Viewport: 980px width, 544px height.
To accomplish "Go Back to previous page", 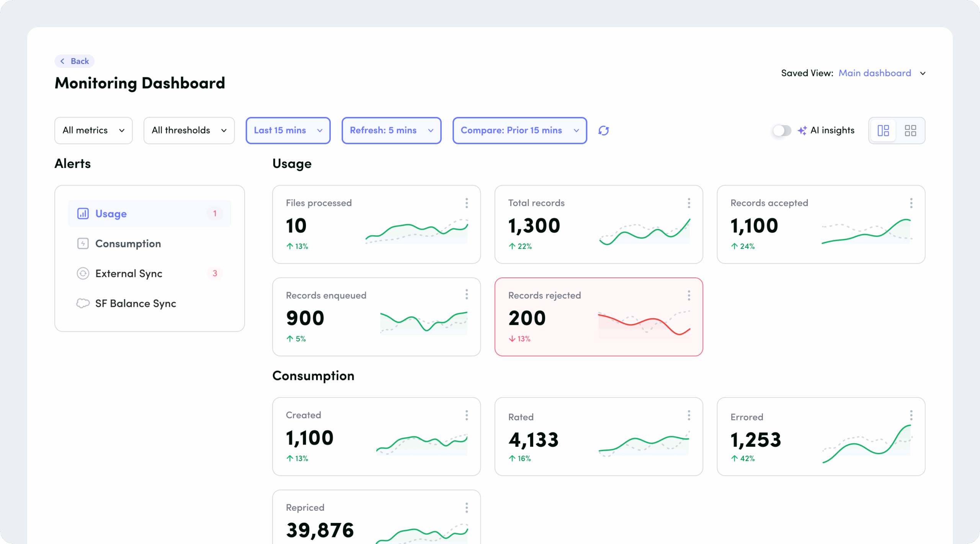I will (75, 61).
